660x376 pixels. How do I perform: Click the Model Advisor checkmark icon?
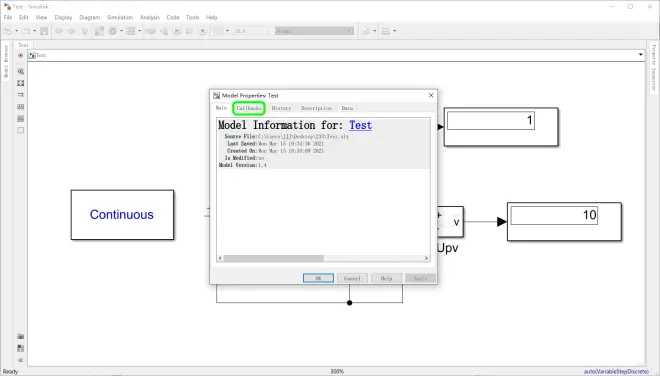pyautogui.click(x=366, y=31)
